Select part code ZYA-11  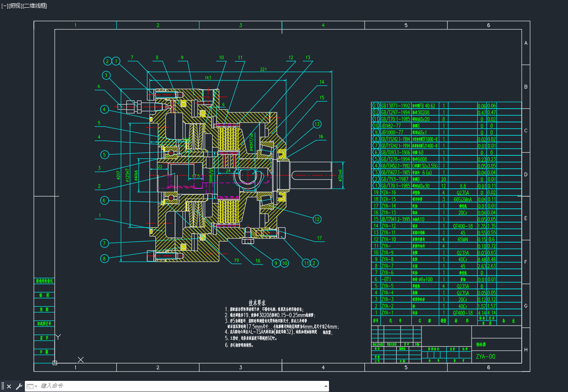coord(389,233)
